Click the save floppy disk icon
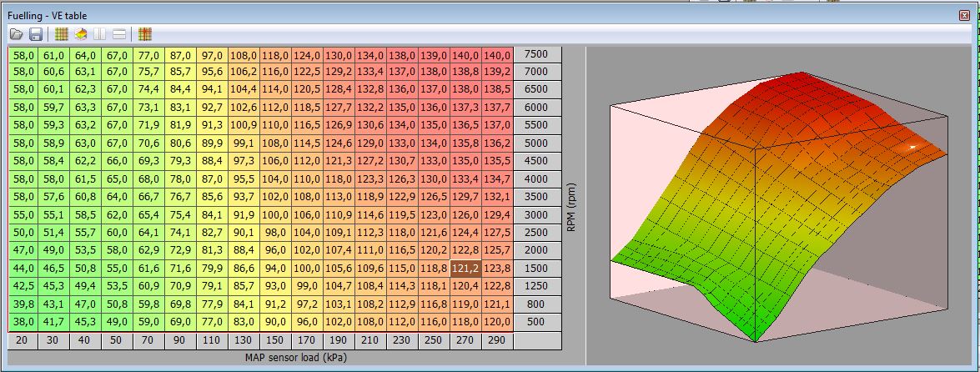Screen dimensions: 980x372 tap(36, 34)
